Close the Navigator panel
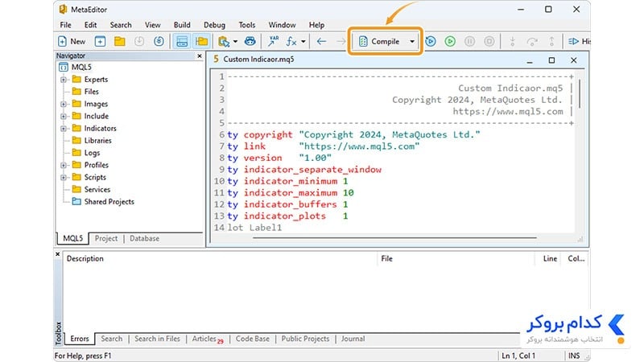Viewport: 644px width, 362px height. [x=200, y=56]
